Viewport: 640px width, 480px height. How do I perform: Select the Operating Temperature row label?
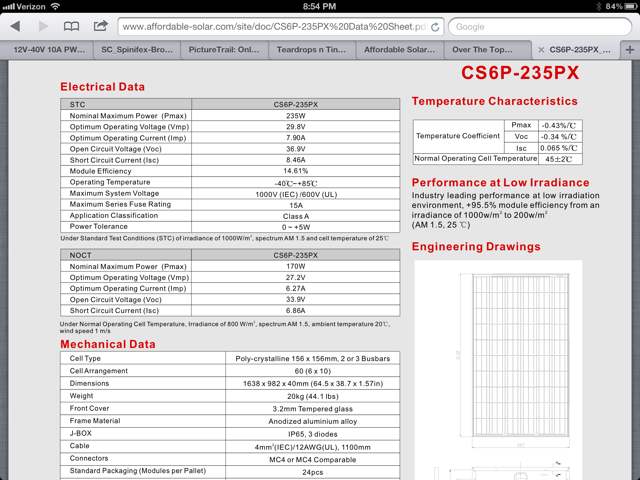pyautogui.click(x=110, y=182)
